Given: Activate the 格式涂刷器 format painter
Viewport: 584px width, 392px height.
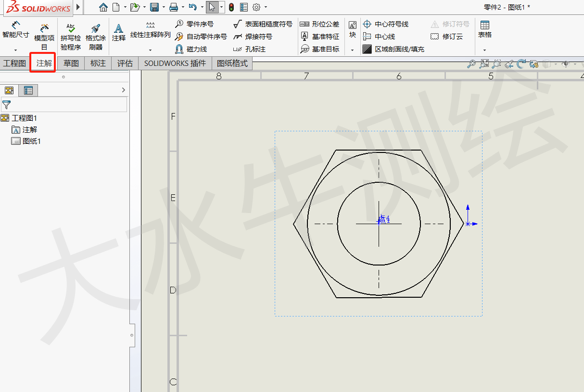Looking at the screenshot, I should 96,36.
